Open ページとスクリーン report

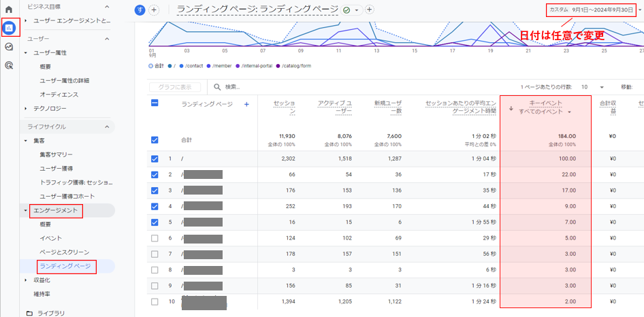click(65, 252)
